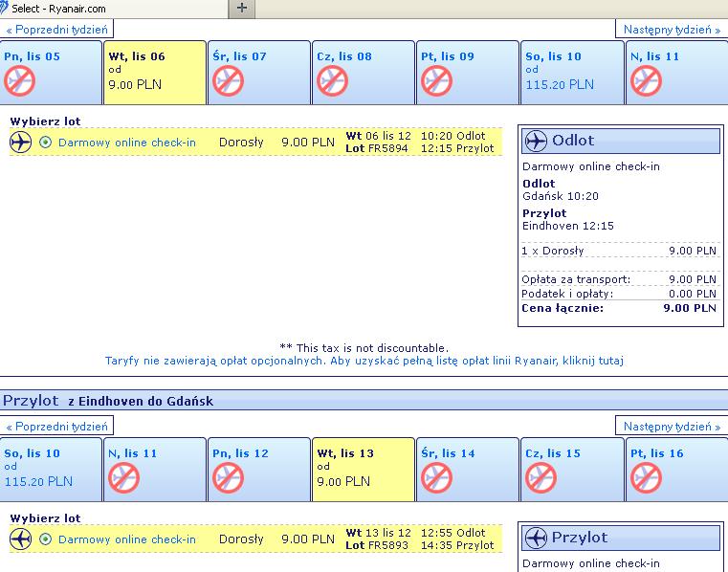Viewport: 728px width, 572px height.
Task: Click plane icon in Odlot summary header
Action: 536,141
